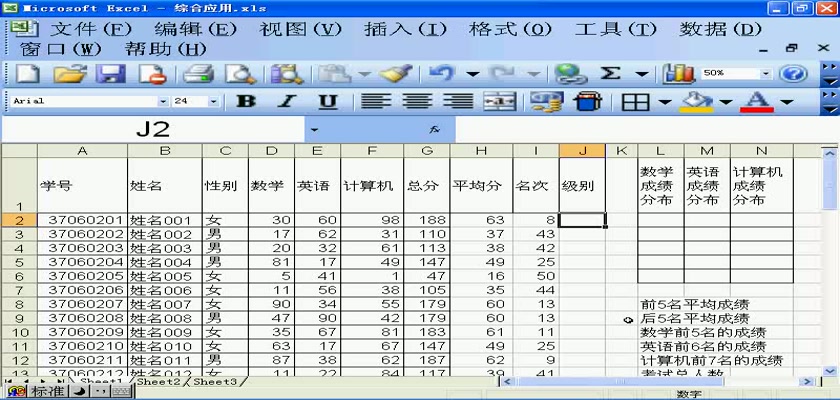
Task: Select the Format Painter brush
Action: tap(397, 73)
